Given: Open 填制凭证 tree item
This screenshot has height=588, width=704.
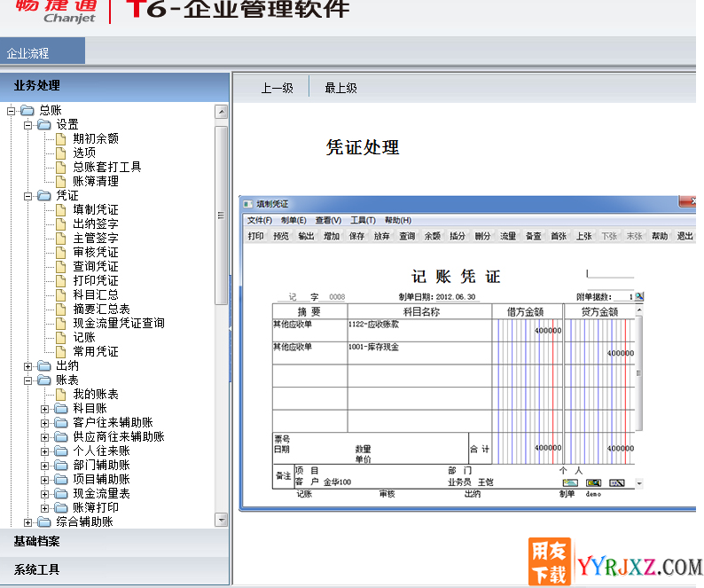Looking at the screenshot, I should click(x=96, y=210).
